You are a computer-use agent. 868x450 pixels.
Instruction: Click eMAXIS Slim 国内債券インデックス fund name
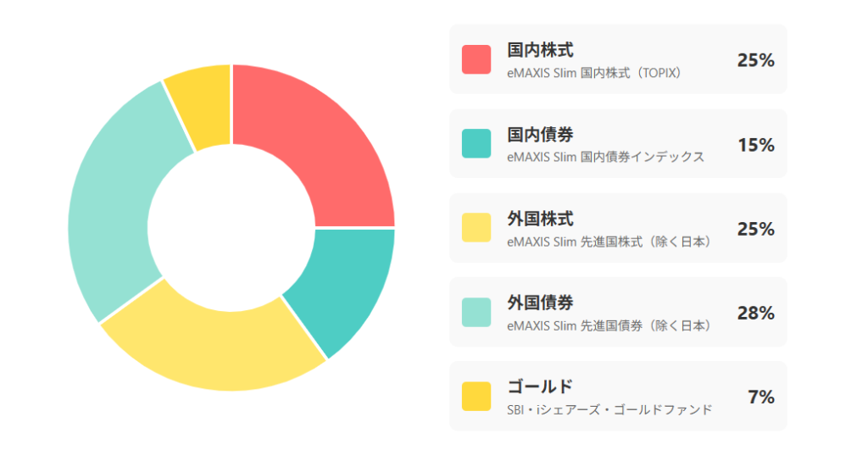(605, 157)
